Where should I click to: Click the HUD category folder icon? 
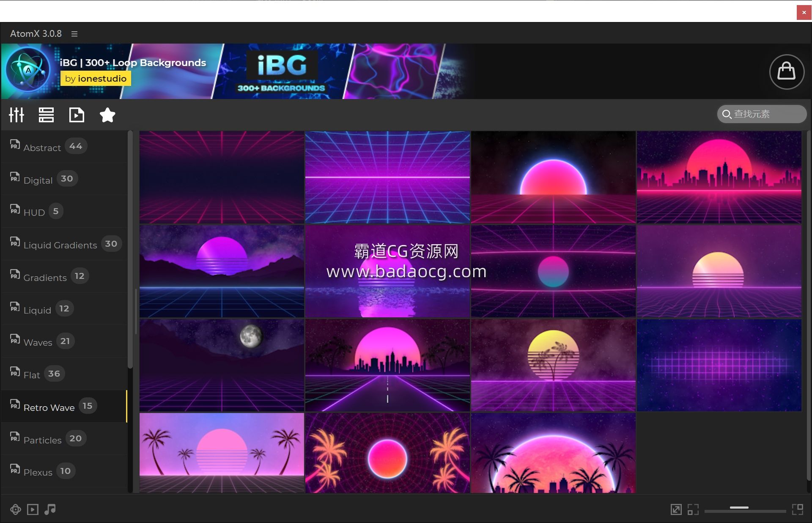click(x=15, y=209)
